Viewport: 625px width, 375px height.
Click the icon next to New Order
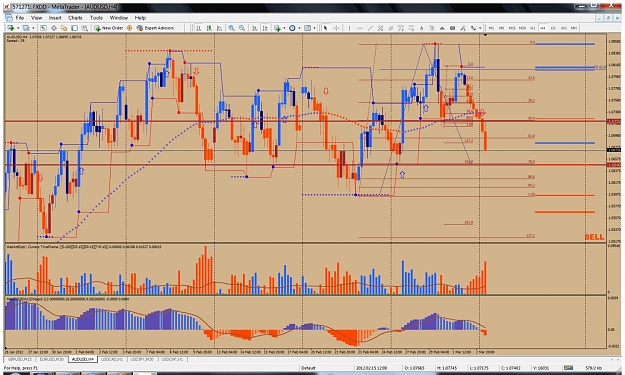coord(129,28)
